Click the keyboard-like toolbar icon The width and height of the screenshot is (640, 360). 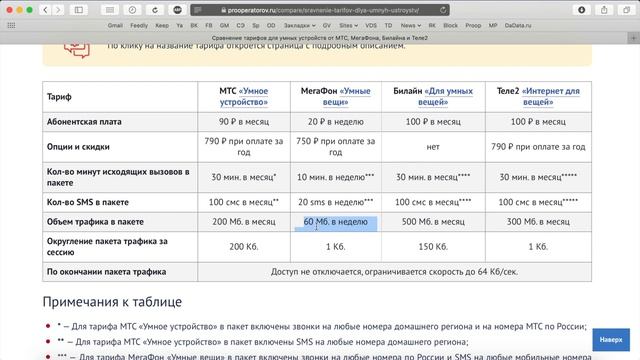110,10
